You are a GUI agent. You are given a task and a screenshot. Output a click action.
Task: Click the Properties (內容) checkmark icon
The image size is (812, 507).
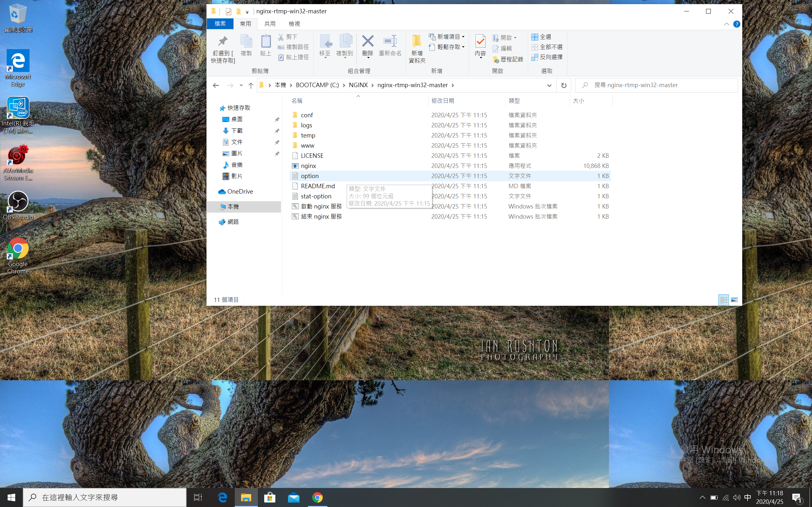tap(480, 42)
